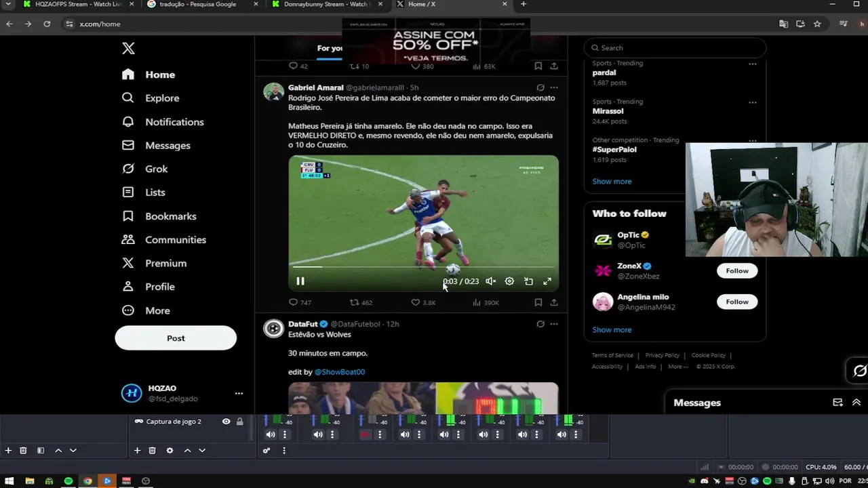Open the #SuperPaiol trending topic

tap(616, 150)
